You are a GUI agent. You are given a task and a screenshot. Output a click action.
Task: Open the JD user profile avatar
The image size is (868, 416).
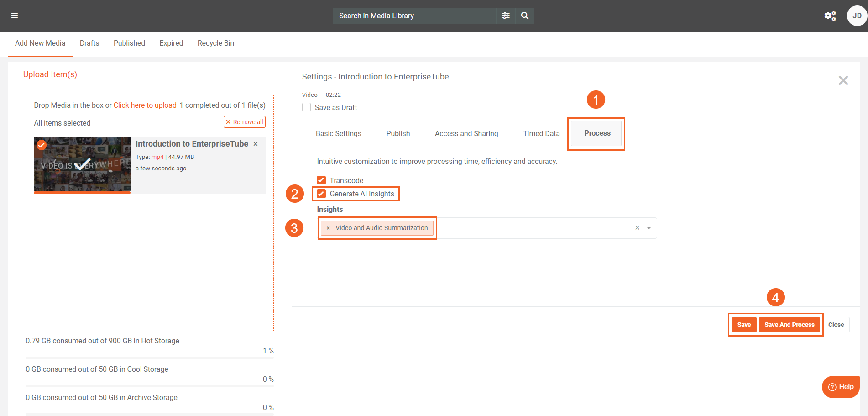tap(857, 16)
